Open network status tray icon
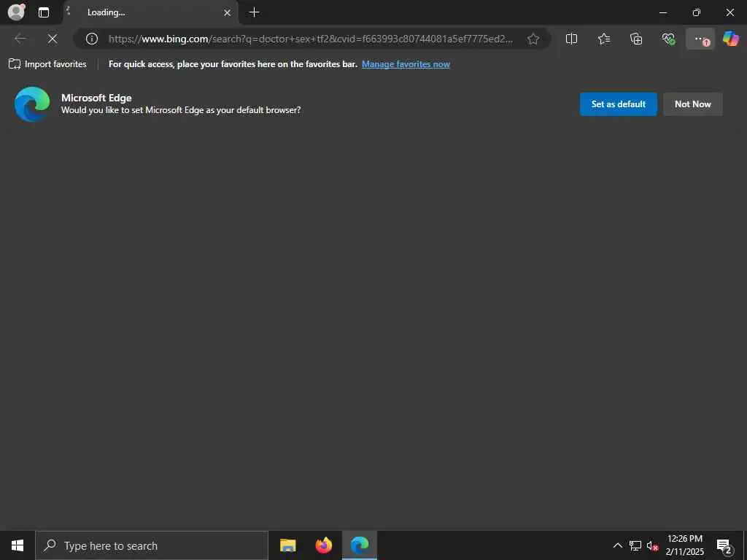 click(635, 545)
